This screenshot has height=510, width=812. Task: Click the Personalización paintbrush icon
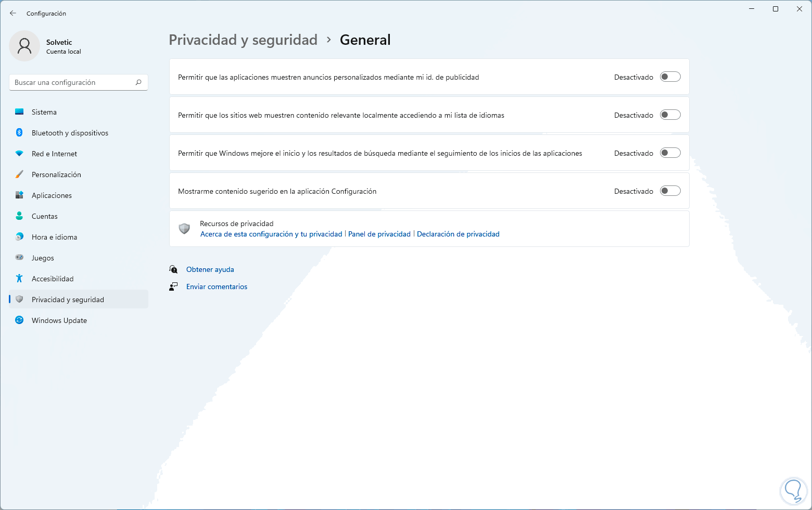(x=19, y=175)
